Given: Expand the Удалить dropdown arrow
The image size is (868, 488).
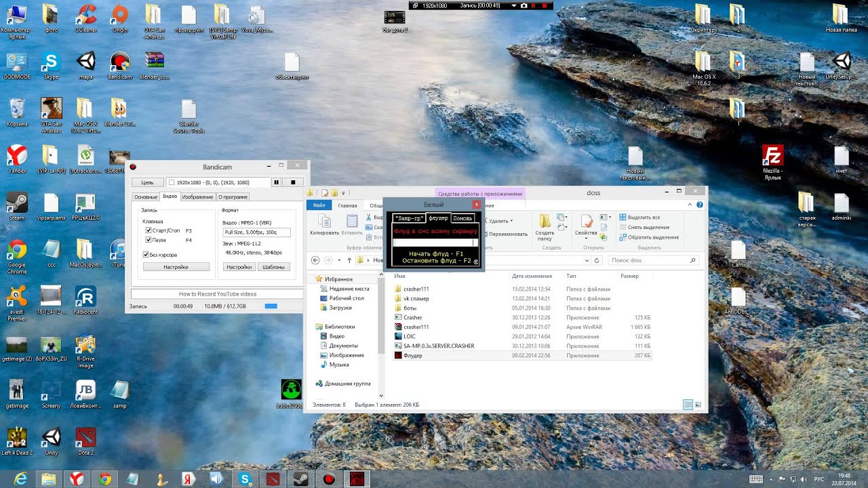Looking at the screenshot, I should pyautogui.click(x=511, y=221).
